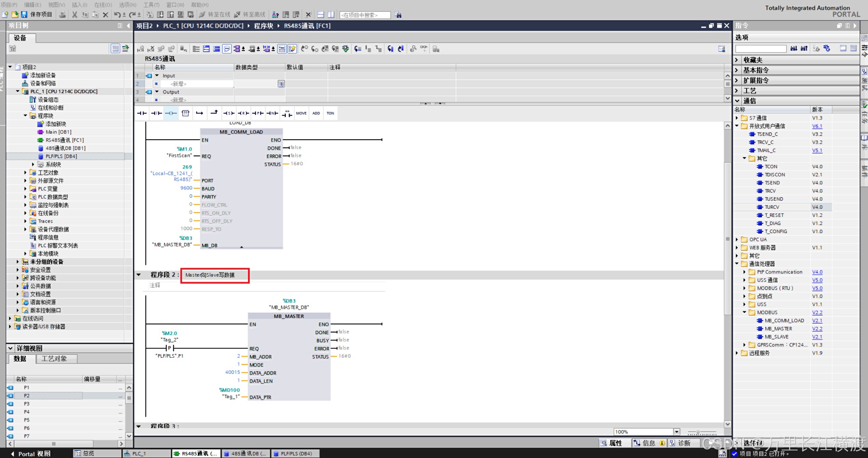
Task: Open the zoom percentage dropdown
Action: [676, 432]
